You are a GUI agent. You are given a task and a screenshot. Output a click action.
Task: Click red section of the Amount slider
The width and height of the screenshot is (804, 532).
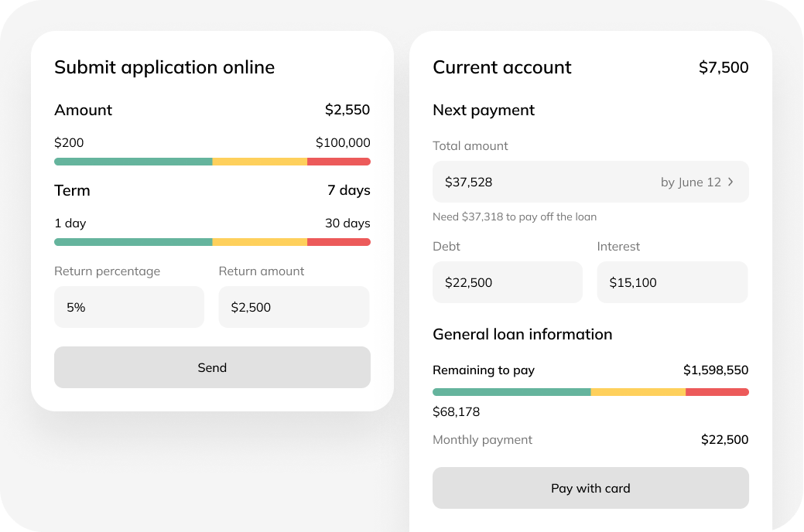coord(338,162)
